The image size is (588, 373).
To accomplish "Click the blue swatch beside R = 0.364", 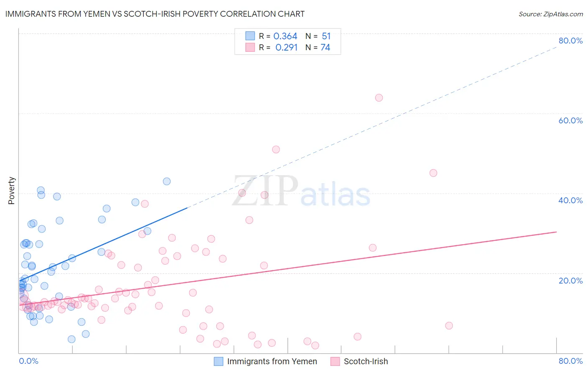I will (250, 36).
